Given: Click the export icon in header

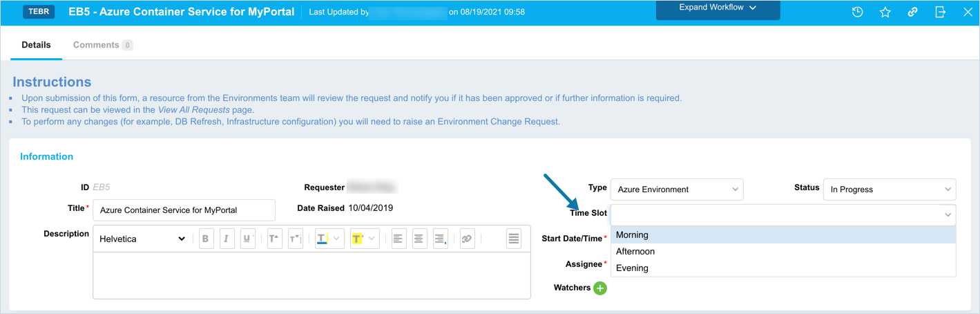Looking at the screenshot, I should 940,12.
